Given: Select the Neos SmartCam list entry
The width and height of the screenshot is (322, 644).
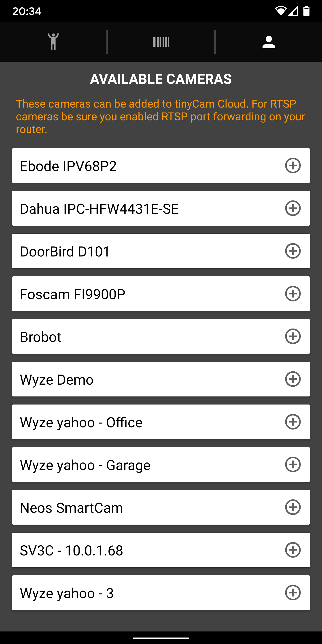Looking at the screenshot, I should click(x=161, y=508).
